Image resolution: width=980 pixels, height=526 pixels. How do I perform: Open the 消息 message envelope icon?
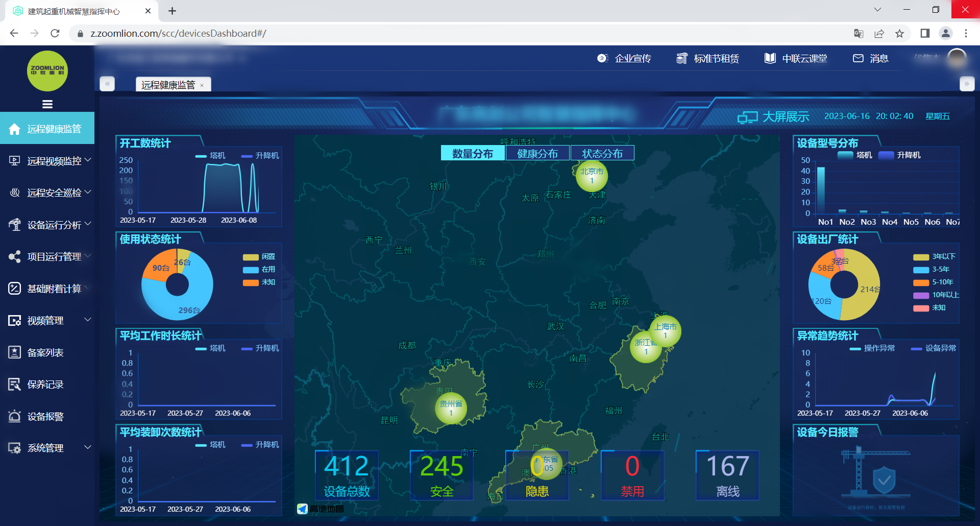(x=859, y=58)
